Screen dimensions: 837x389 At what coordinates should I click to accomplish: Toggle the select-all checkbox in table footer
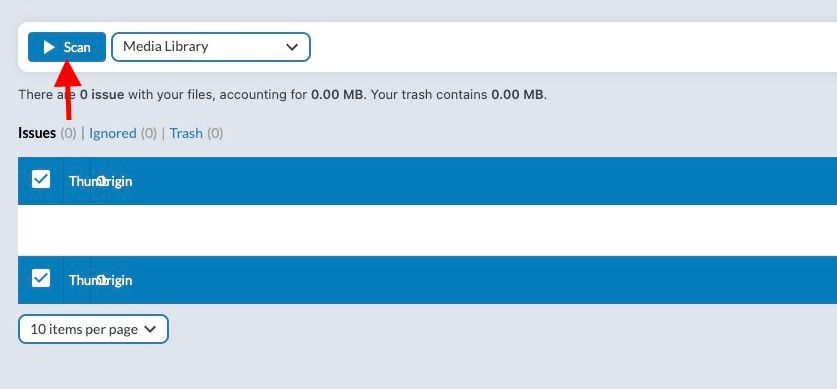[x=41, y=278]
